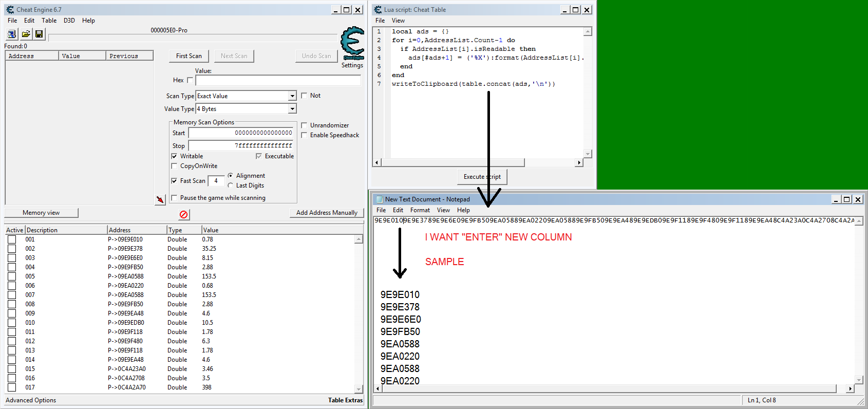
Task: Open the Table menu in Cheat Engine
Action: (49, 21)
